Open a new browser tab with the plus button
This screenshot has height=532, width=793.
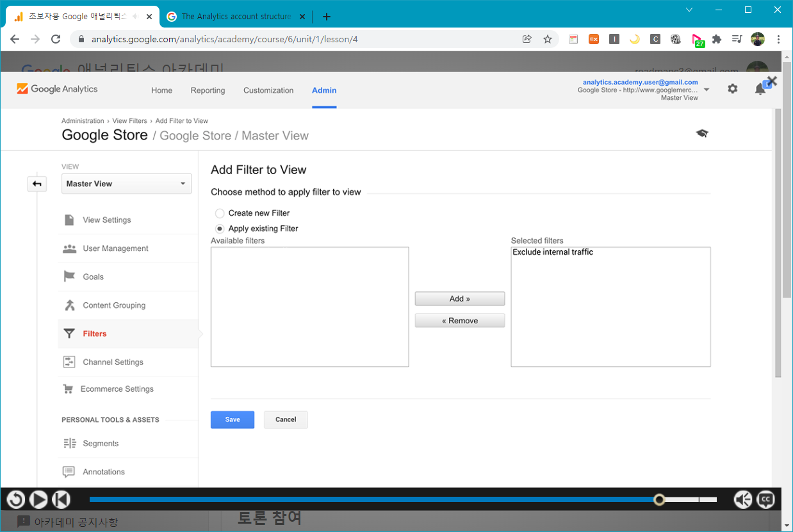coord(327,17)
